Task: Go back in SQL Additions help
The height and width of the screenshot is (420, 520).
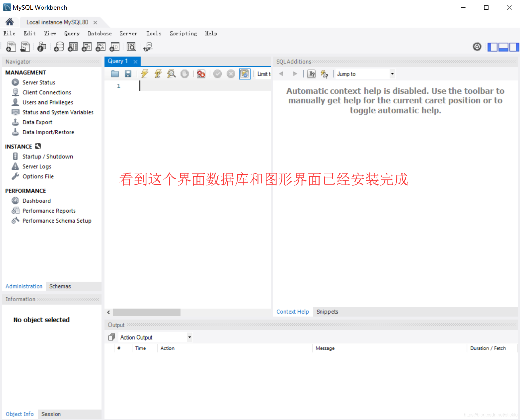Action: coord(281,74)
